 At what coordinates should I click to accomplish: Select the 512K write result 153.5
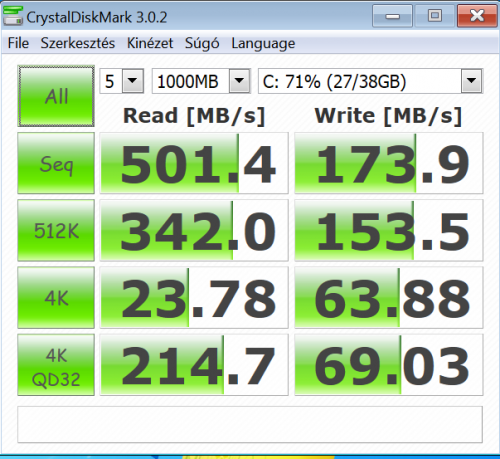click(389, 230)
